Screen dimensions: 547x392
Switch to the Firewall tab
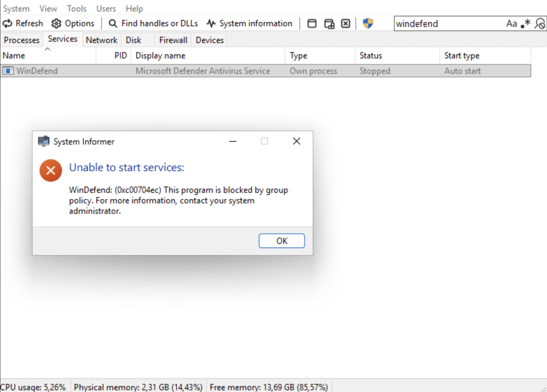tap(173, 40)
